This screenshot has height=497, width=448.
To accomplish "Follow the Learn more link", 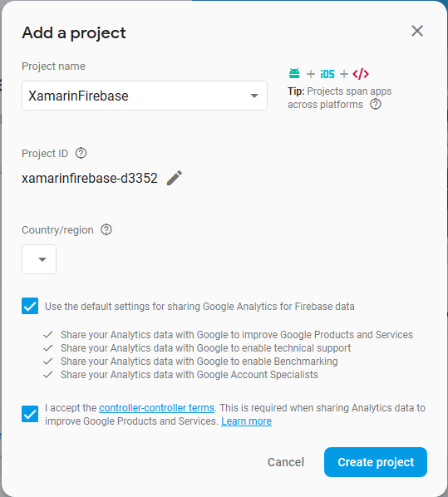I will [x=246, y=421].
